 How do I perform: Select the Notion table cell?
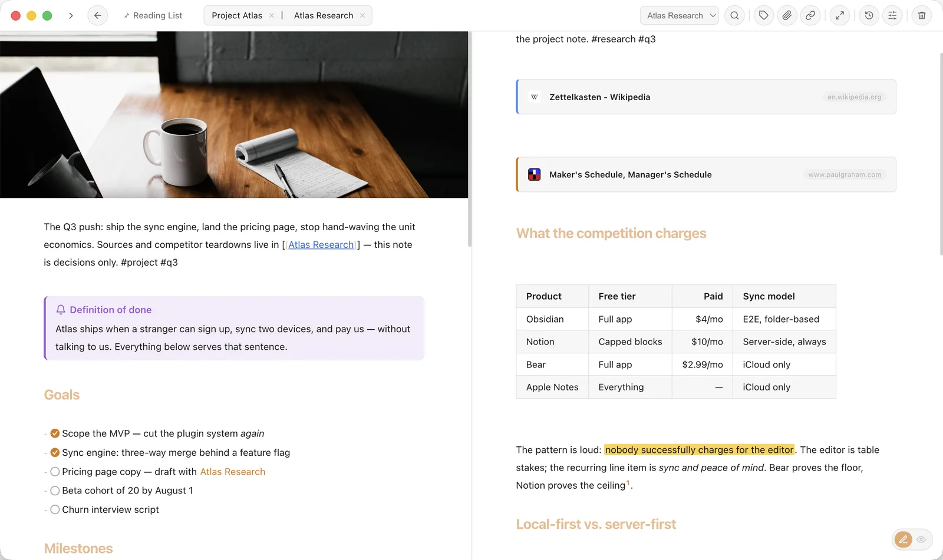[x=552, y=342]
